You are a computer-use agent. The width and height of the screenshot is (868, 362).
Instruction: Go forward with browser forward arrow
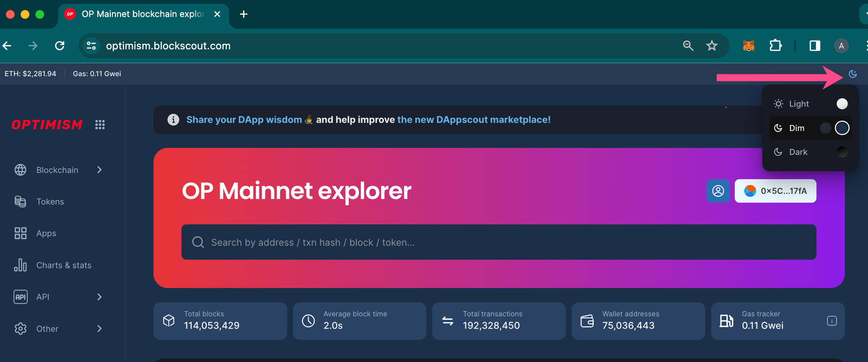pyautogui.click(x=33, y=46)
